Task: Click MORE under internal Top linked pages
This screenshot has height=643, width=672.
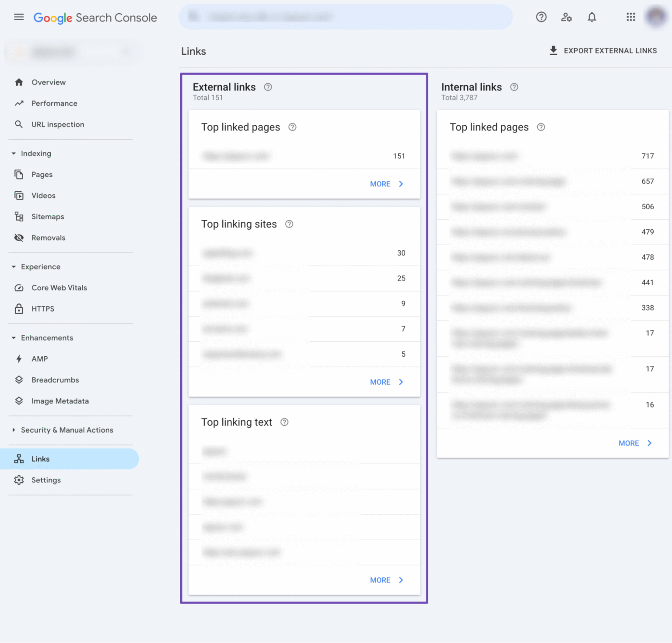Action: (635, 443)
